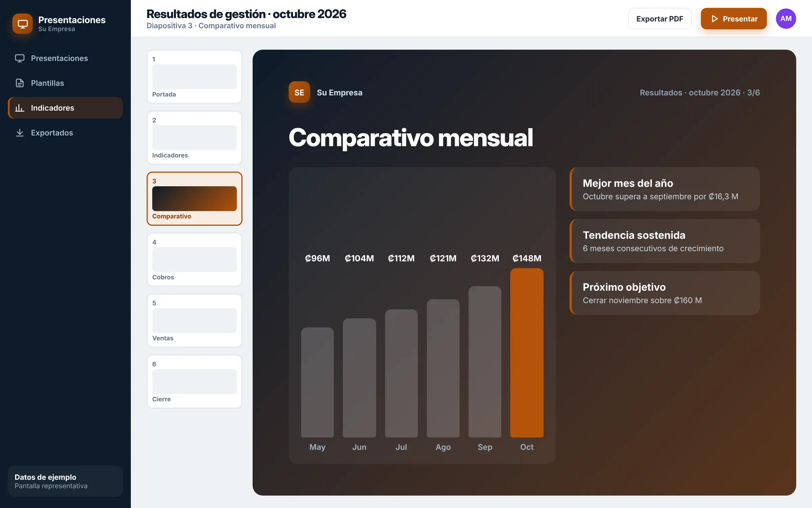Click the bar chart icon beside Indicadores

click(20, 108)
